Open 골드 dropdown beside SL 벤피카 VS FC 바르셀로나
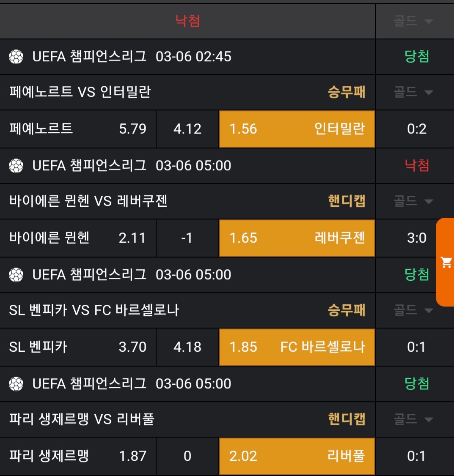This screenshot has width=454, height=476. click(x=413, y=310)
